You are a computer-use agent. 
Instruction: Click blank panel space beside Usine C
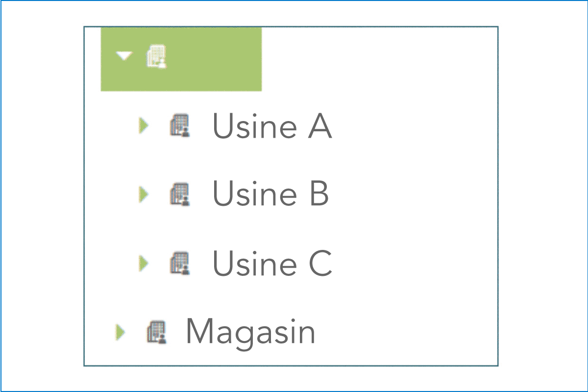point(416,263)
